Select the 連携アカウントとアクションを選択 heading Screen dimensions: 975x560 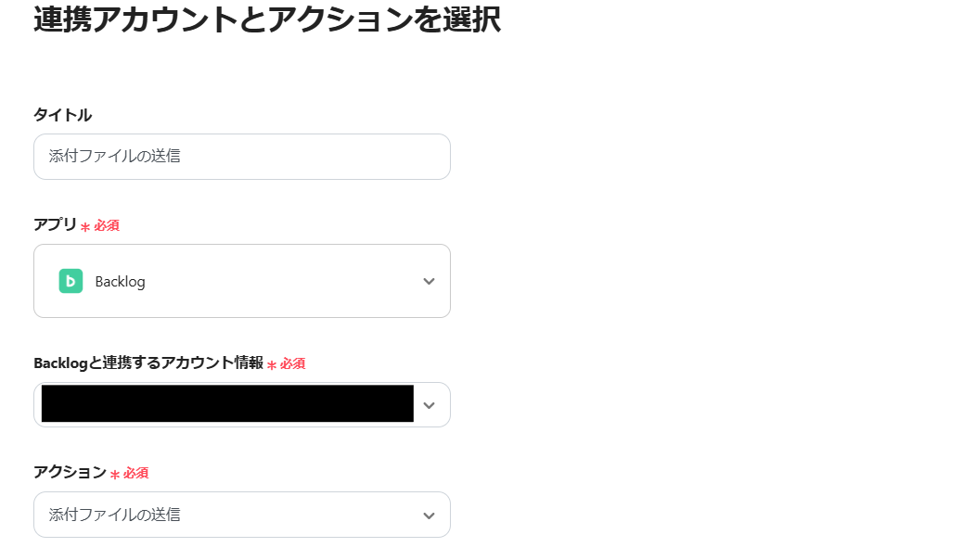265,20
